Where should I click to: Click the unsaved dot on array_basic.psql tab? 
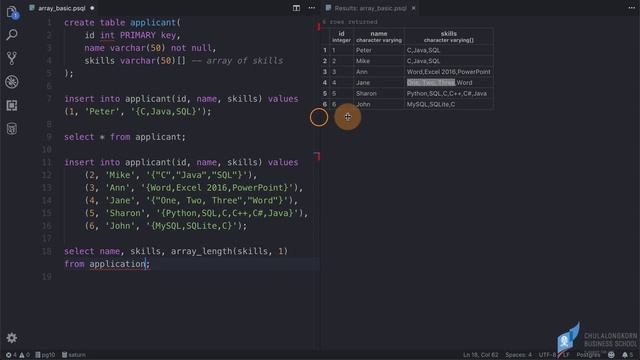pyautogui.click(x=92, y=8)
